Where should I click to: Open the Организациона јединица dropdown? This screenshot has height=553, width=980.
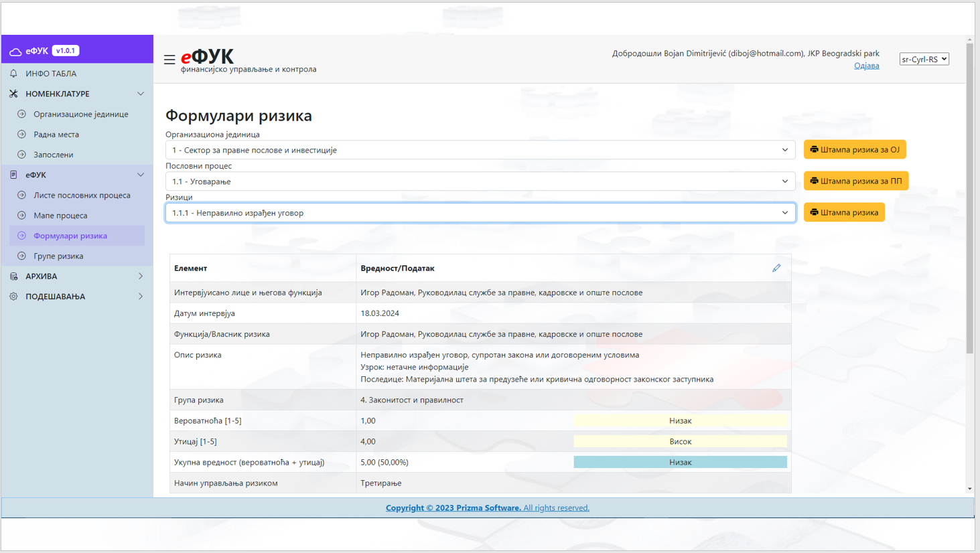click(480, 150)
